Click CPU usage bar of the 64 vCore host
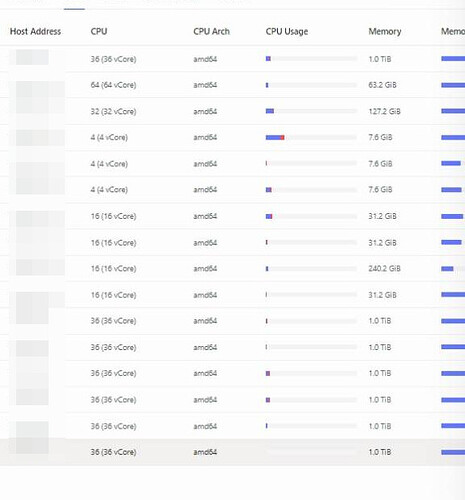Image resolution: width=465 pixels, height=500 pixels. pos(311,85)
